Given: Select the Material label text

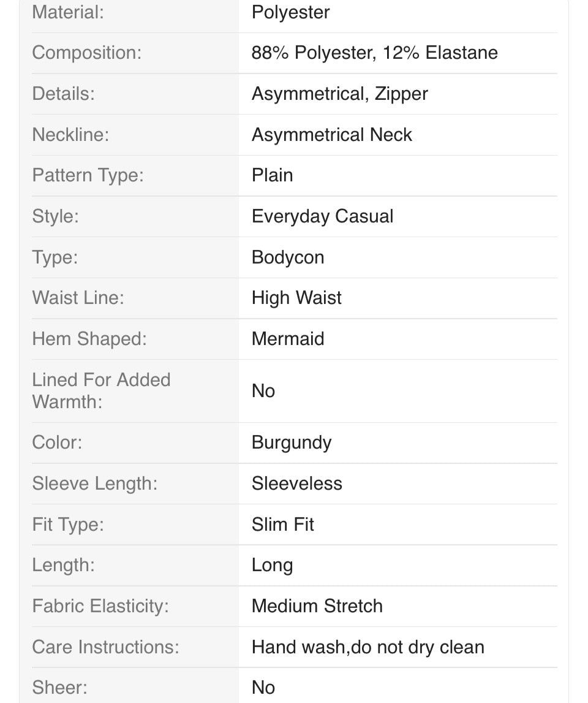Looking at the screenshot, I should pyautogui.click(x=67, y=12).
